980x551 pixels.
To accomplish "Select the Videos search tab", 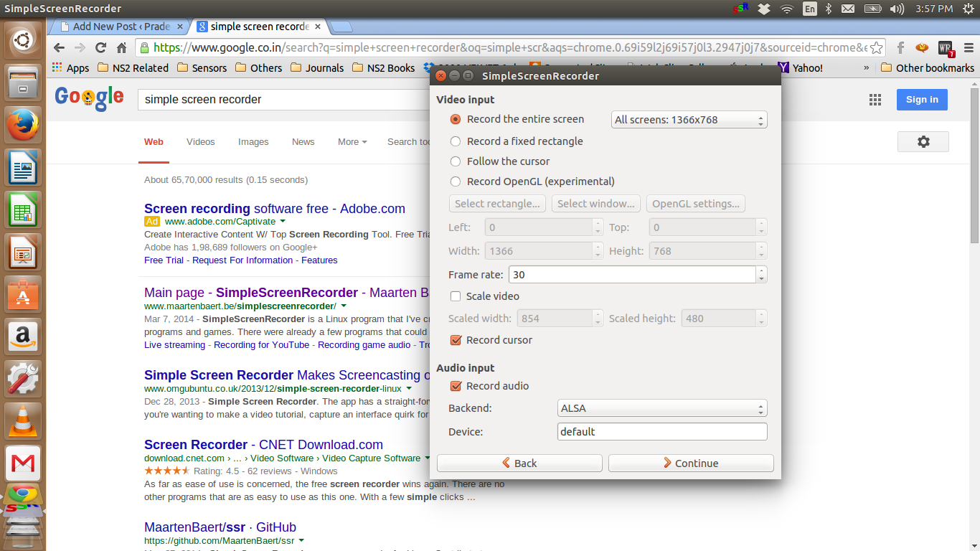I will [201, 142].
